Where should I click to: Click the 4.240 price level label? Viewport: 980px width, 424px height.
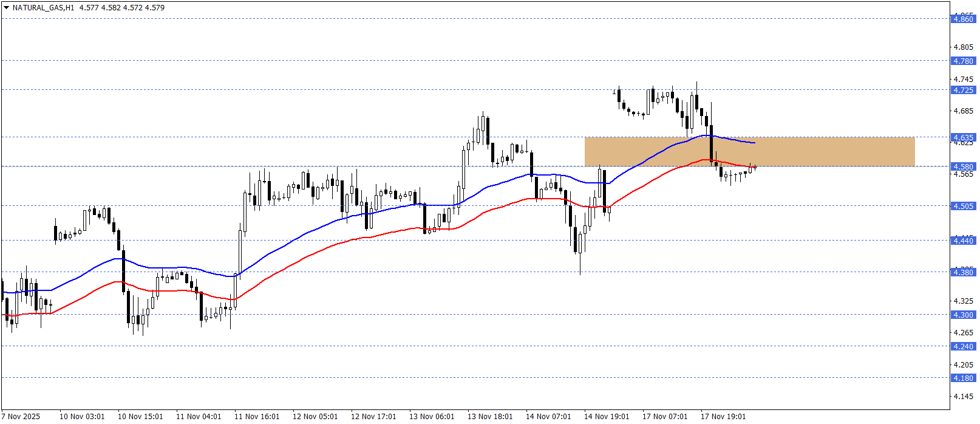pyautogui.click(x=962, y=346)
